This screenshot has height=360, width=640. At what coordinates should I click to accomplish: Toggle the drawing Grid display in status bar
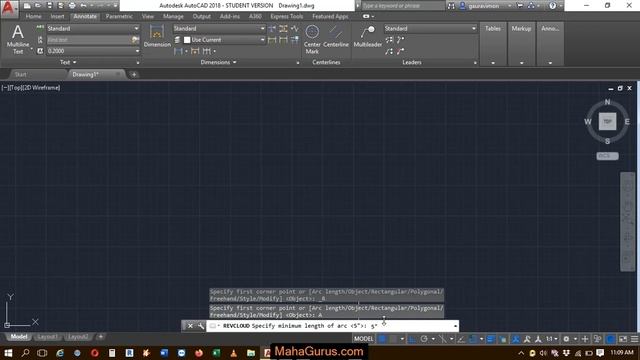(382, 339)
